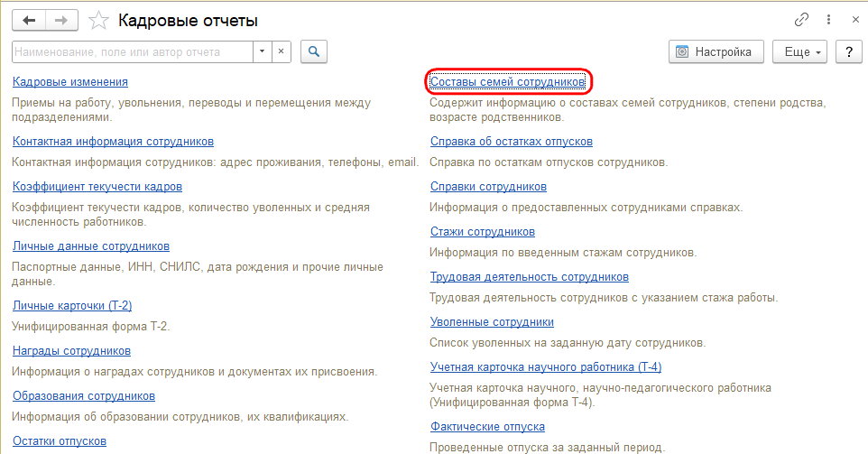Open help with the question mark button
The height and width of the screenshot is (454, 868).
[849, 52]
